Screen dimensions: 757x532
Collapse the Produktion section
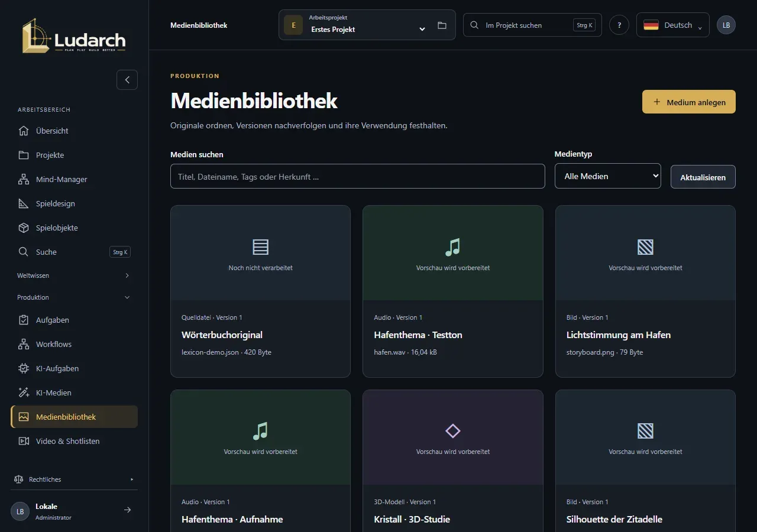point(74,297)
